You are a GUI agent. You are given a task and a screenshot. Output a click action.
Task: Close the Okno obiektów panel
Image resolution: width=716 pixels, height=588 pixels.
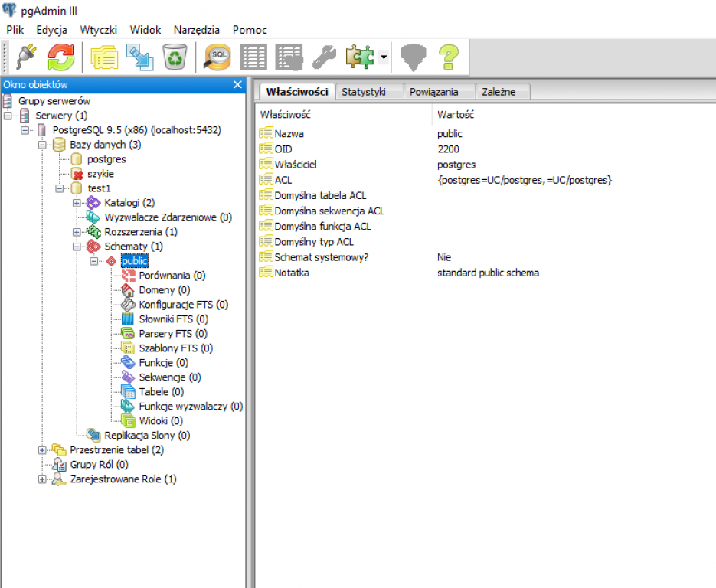pyautogui.click(x=237, y=84)
